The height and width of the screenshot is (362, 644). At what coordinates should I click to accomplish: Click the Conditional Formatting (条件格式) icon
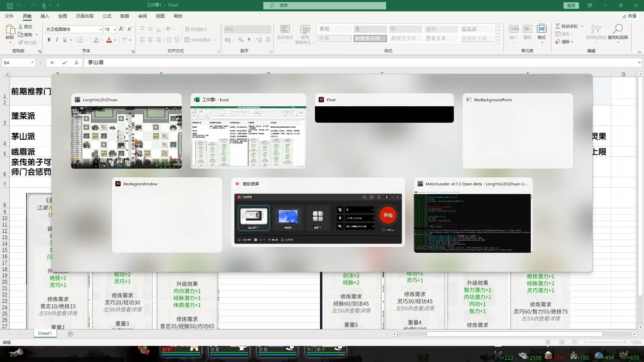[285, 29]
